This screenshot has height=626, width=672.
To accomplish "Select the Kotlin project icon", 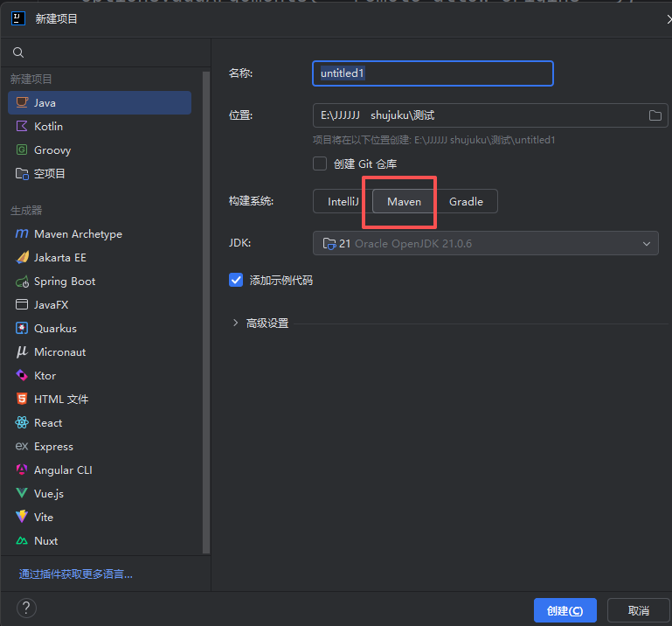I will (x=22, y=126).
